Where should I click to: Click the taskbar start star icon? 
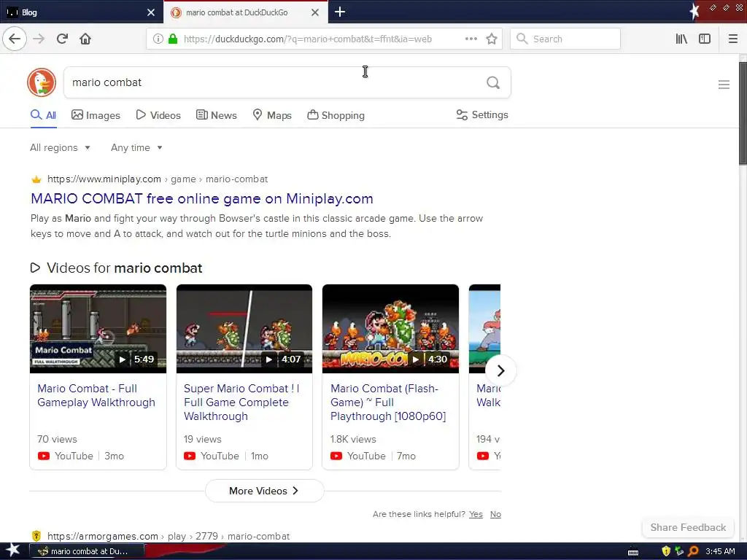[12, 551]
